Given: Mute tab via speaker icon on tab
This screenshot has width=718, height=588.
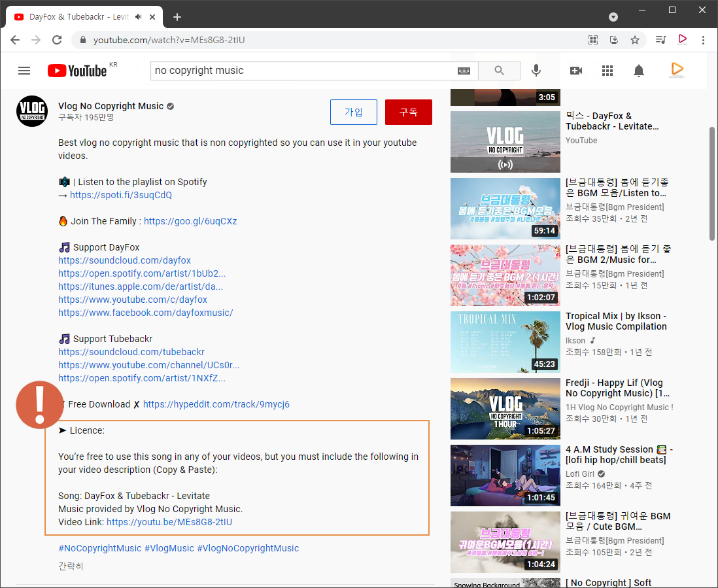Looking at the screenshot, I should (x=139, y=17).
